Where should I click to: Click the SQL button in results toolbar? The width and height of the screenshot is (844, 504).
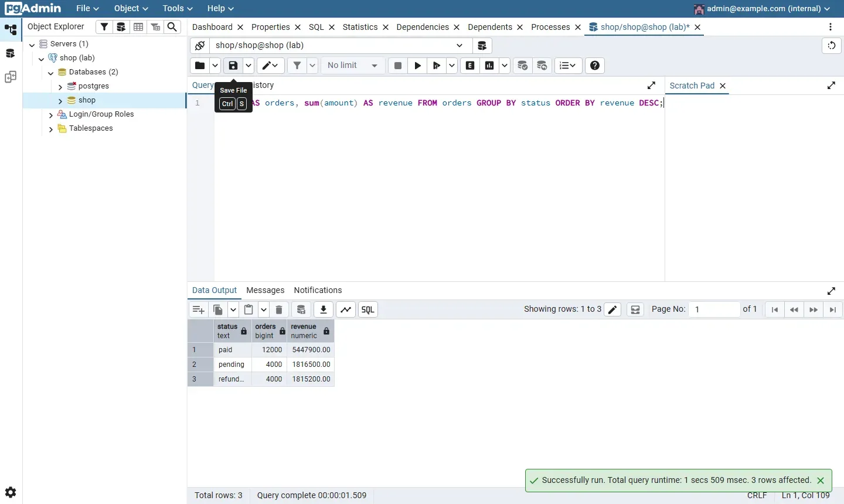368,309
